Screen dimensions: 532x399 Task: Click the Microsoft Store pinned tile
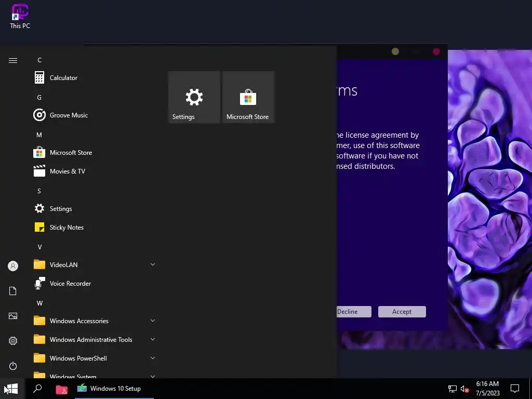pyautogui.click(x=248, y=97)
